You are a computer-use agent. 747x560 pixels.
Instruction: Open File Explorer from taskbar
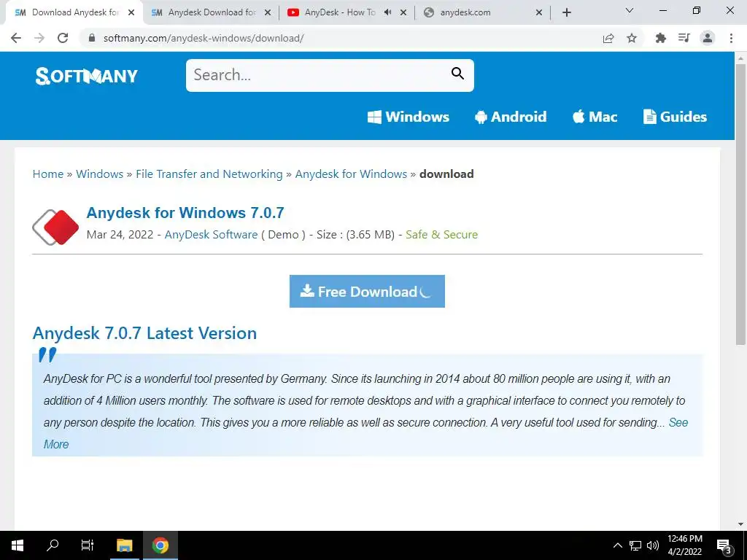(124, 545)
